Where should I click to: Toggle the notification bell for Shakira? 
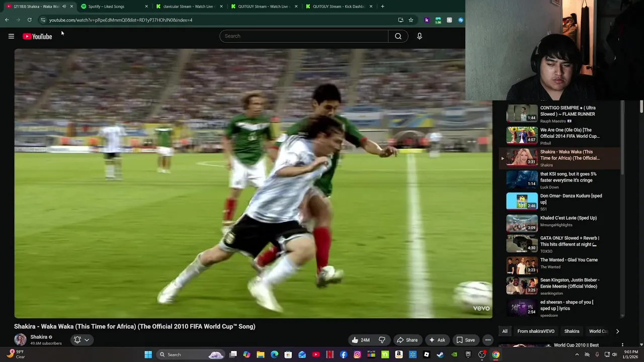point(77,340)
